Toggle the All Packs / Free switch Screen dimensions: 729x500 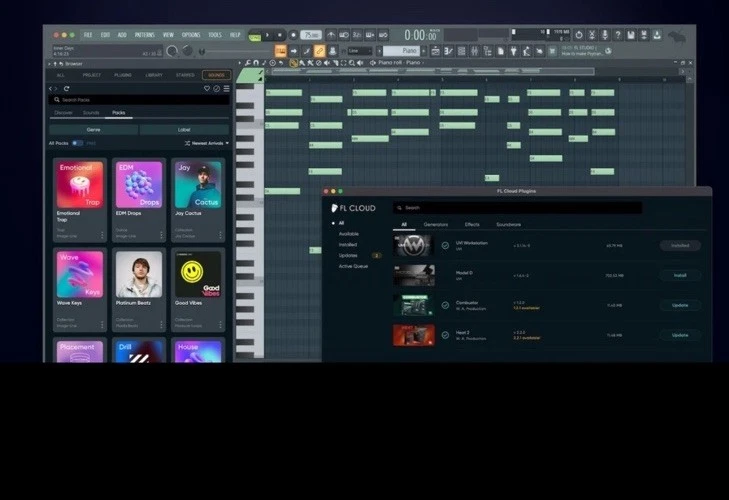pyautogui.click(x=77, y=143)
